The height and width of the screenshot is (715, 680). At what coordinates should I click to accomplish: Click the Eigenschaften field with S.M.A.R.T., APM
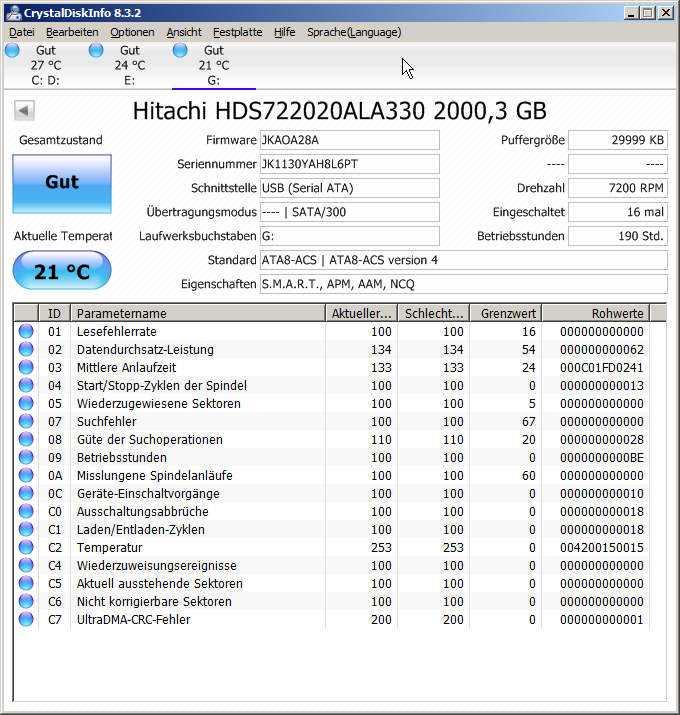[464, 284]
